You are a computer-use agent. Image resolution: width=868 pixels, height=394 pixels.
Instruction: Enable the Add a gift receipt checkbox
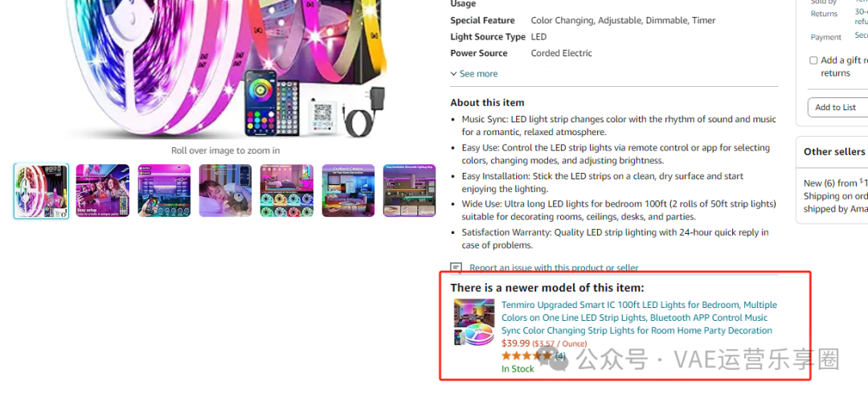(x=813, y=60)
